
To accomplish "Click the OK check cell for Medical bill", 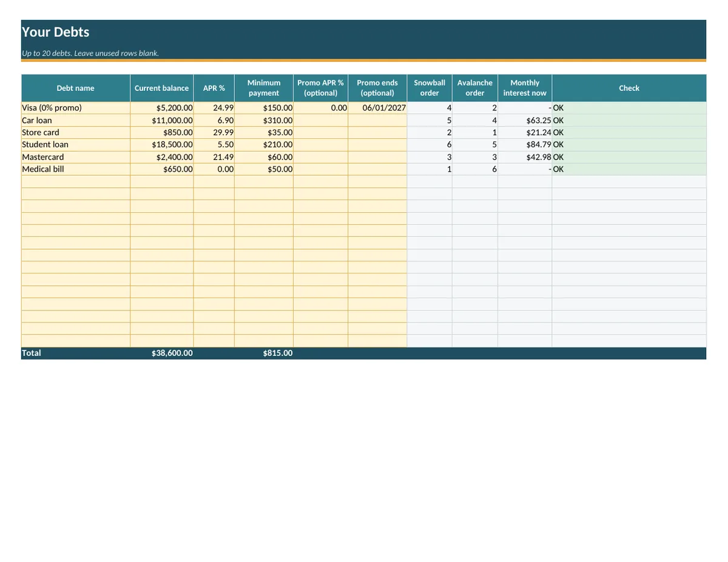I will pos(629,169).
